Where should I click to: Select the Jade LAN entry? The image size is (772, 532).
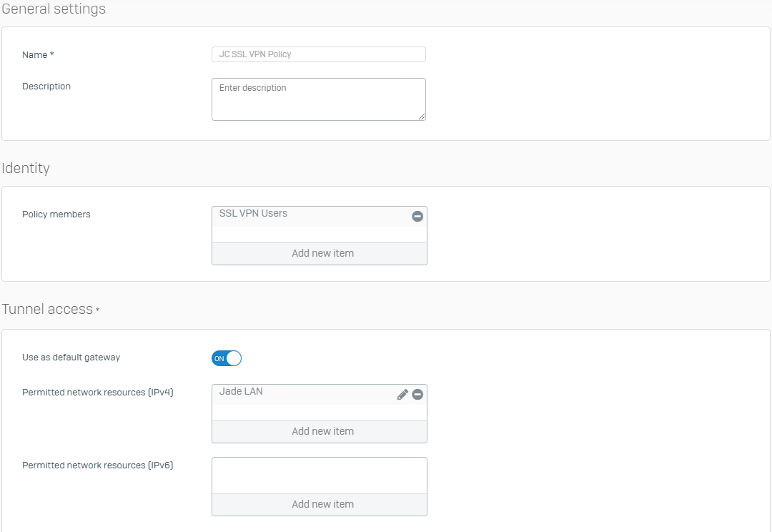[x=242, y=392]
